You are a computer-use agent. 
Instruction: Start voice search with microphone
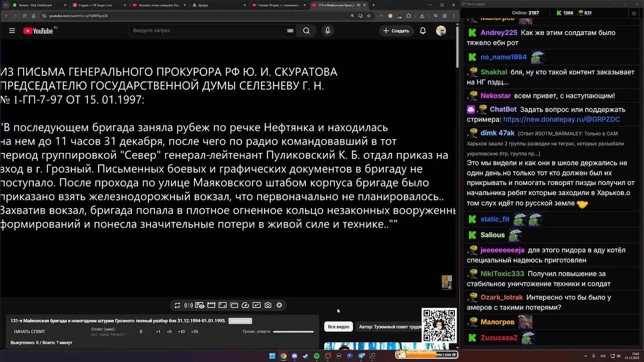[x=328, y=31]
